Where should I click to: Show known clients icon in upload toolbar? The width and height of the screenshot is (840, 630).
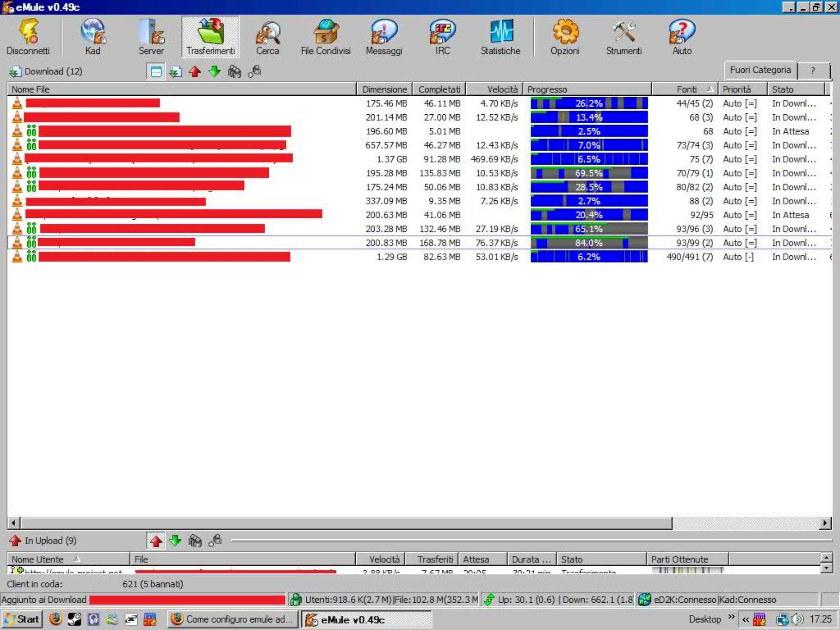coord(215,541)
